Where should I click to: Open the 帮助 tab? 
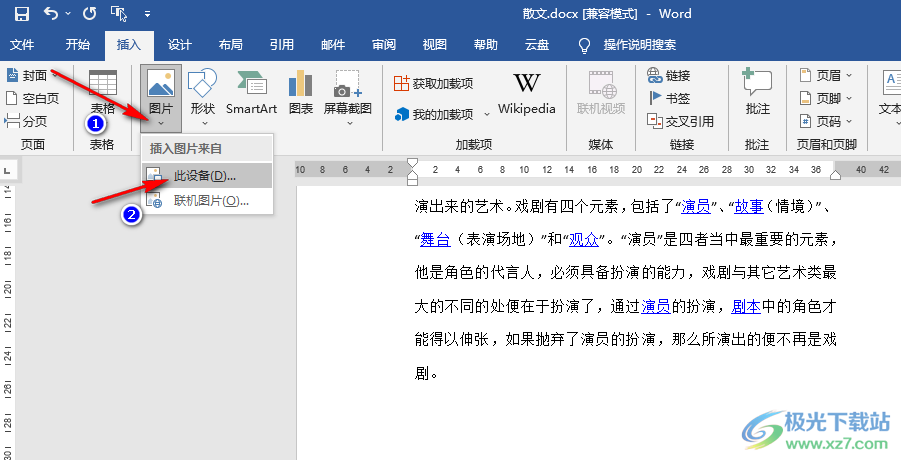[486, 45]
